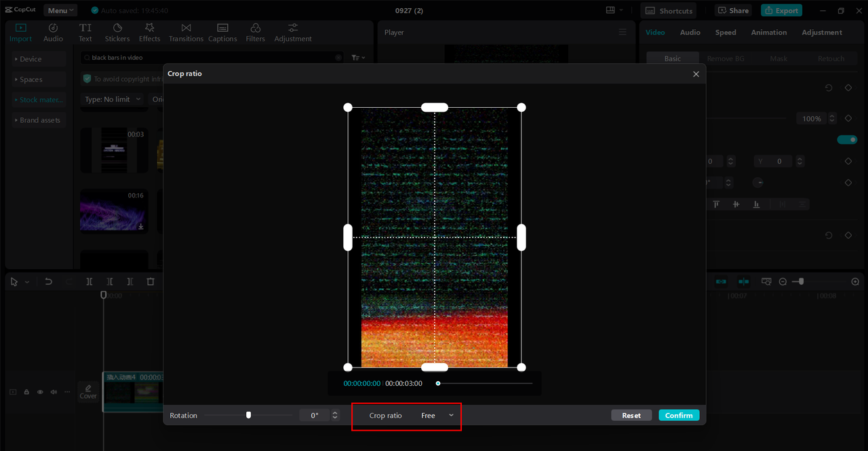
Task: Open the player panel menu icon
Action: tap(623, 32)
